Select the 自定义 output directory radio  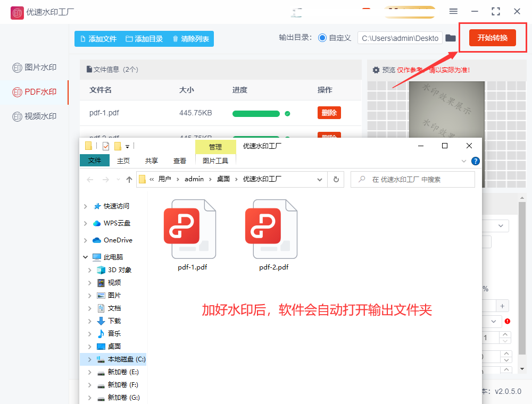click(x=322, y=38)
